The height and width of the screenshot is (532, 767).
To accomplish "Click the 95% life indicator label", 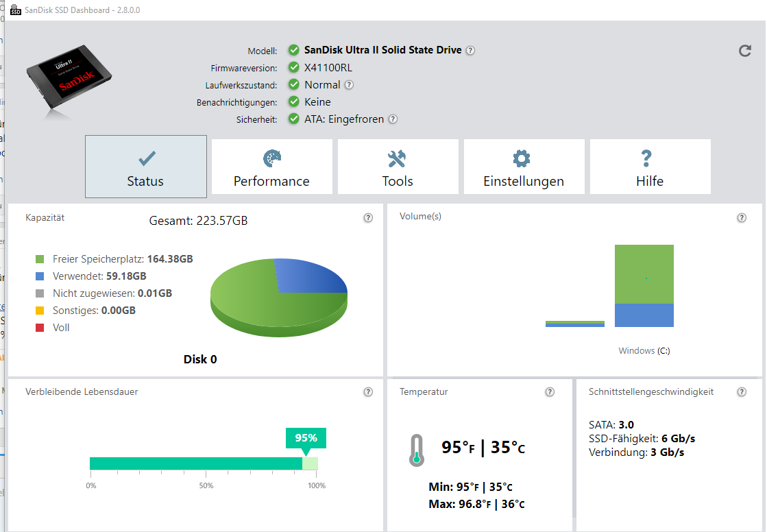I will click(x=306, y=438).
